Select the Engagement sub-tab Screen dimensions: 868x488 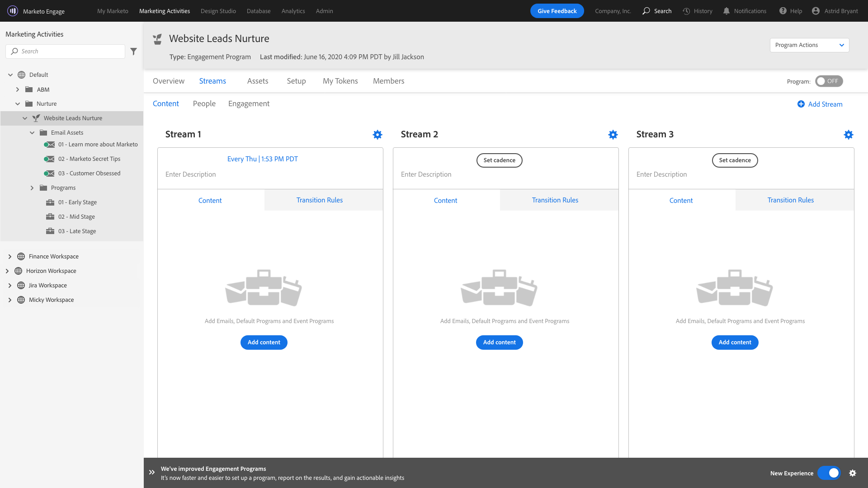click(x=249, y=103)
